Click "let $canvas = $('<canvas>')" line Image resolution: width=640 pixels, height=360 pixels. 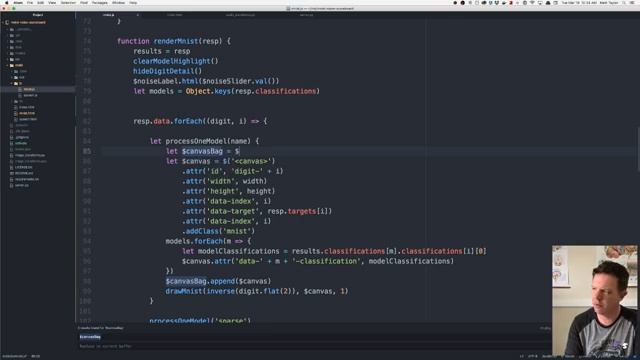(220, 161)
